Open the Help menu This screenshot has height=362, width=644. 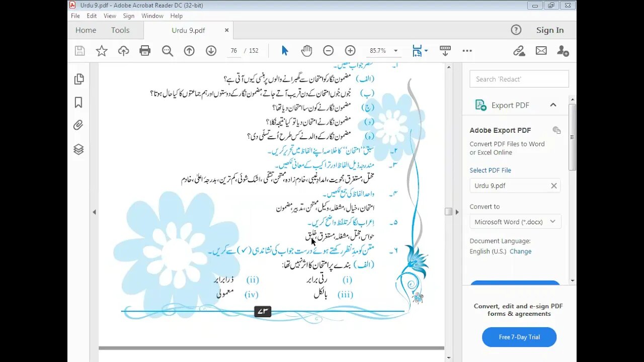(177, 16)
